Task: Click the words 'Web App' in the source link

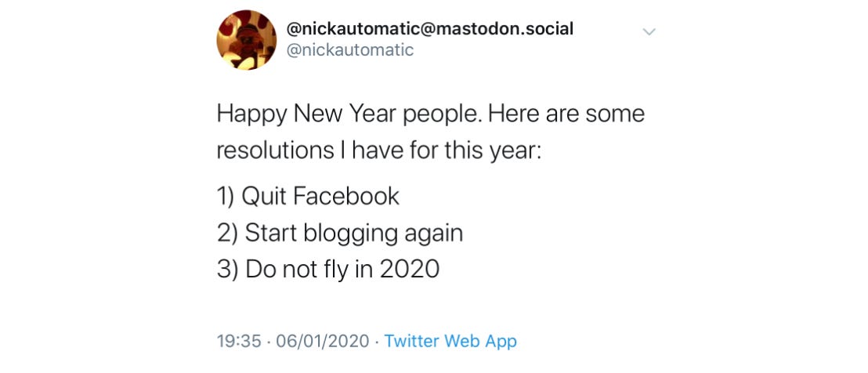Action: tap(480, 341)
